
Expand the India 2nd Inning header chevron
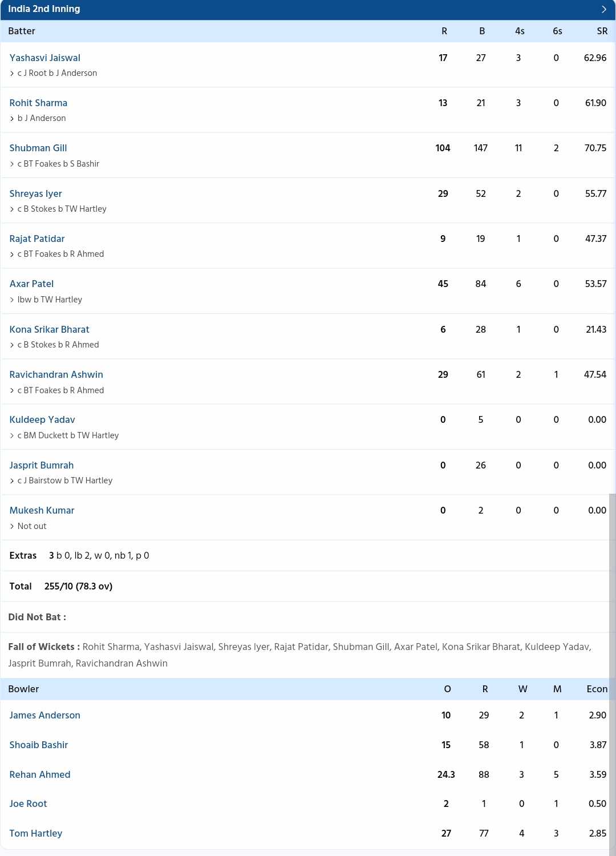(604, 9)
